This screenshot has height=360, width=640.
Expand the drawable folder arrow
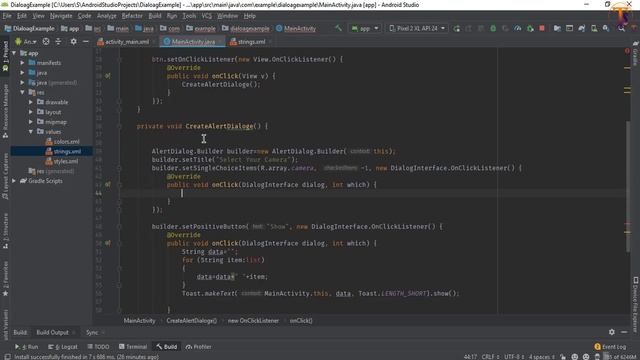point(31,102)
